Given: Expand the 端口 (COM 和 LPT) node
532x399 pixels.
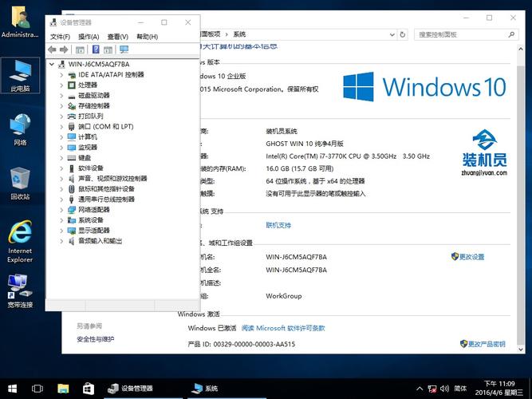Looking at the screenshot, I should [x=61, y=127].
